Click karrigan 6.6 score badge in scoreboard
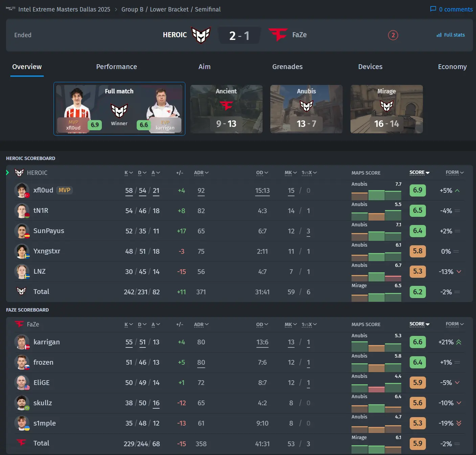 [x=417, y=342]
